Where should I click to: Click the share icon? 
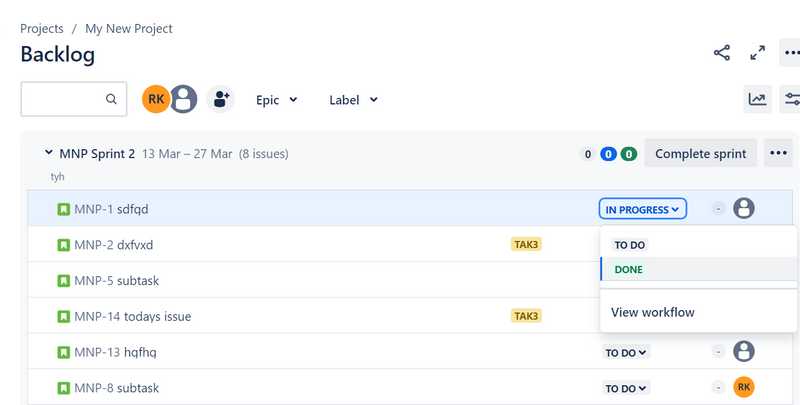722,54
